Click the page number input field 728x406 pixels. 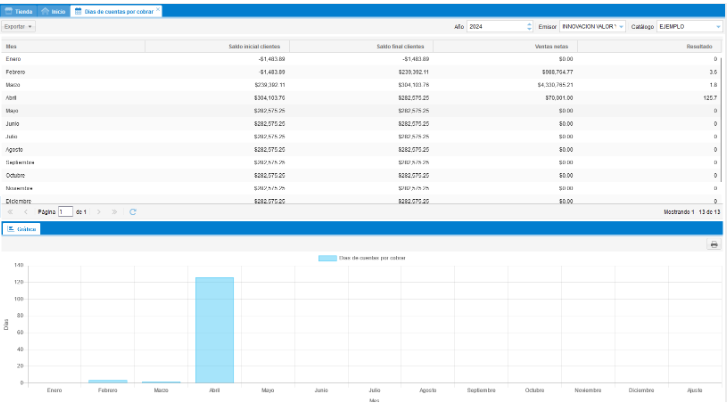coord(66,212)
